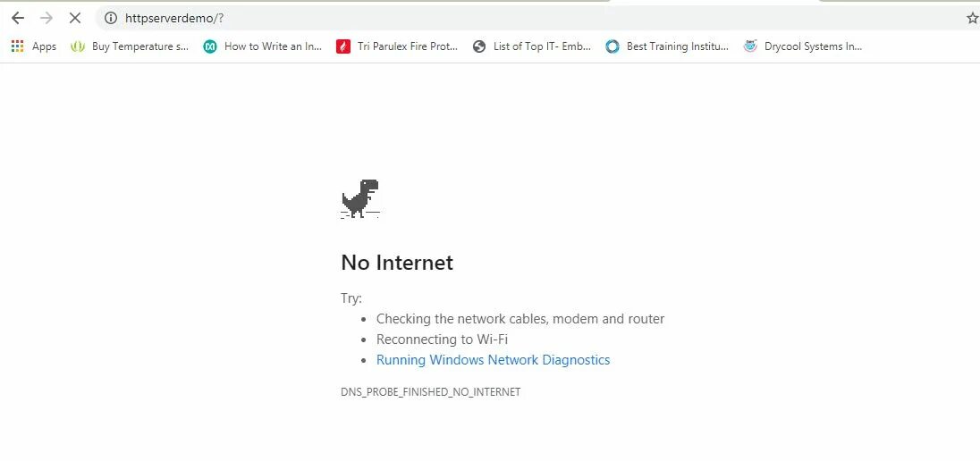Open Best Training Institu... bookmark

point(667,46)
